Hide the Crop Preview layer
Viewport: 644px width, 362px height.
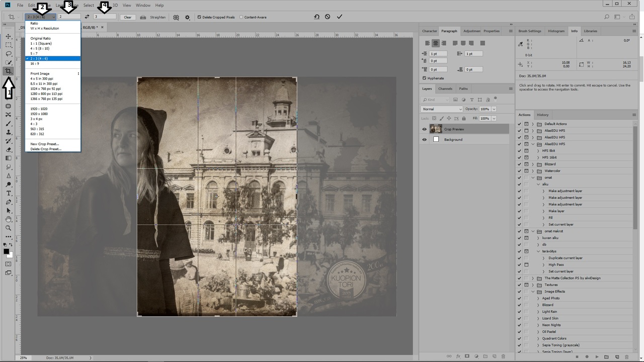pos(424,129)
